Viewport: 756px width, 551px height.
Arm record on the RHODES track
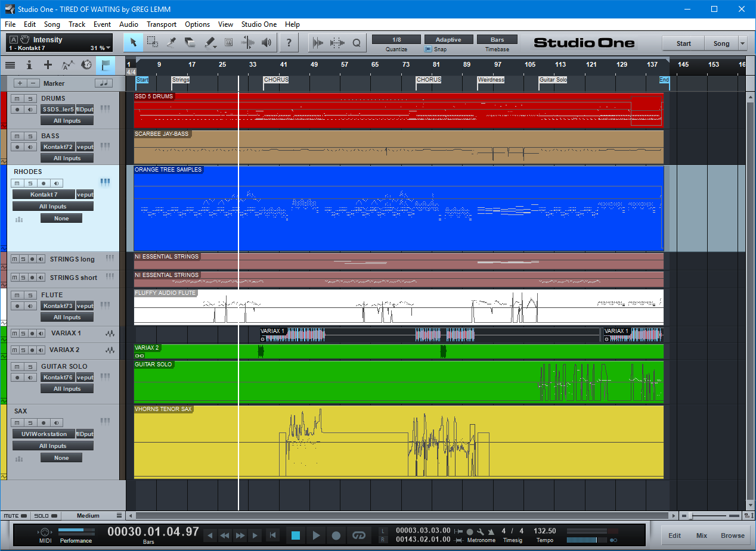pos(42,183)
